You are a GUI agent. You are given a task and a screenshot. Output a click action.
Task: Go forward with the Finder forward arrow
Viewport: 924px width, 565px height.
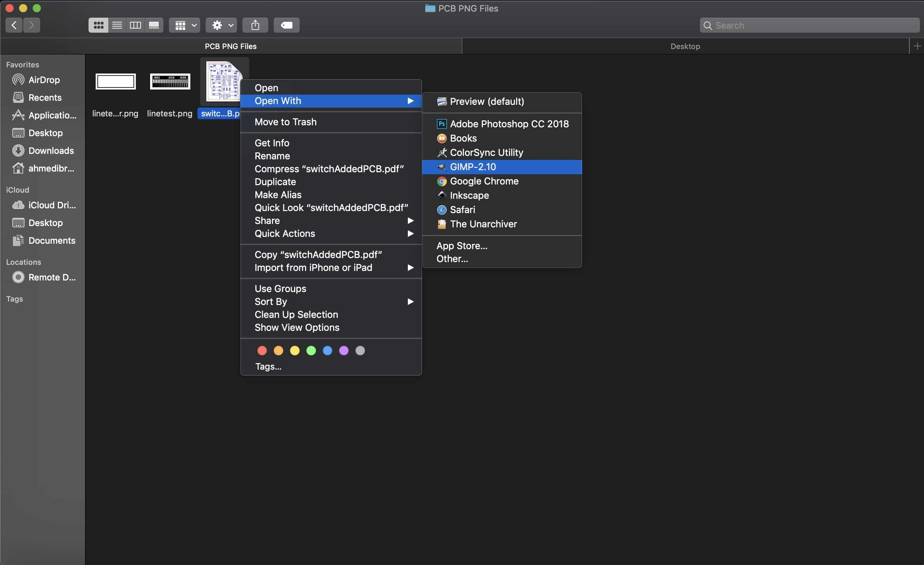click(32, 25)
